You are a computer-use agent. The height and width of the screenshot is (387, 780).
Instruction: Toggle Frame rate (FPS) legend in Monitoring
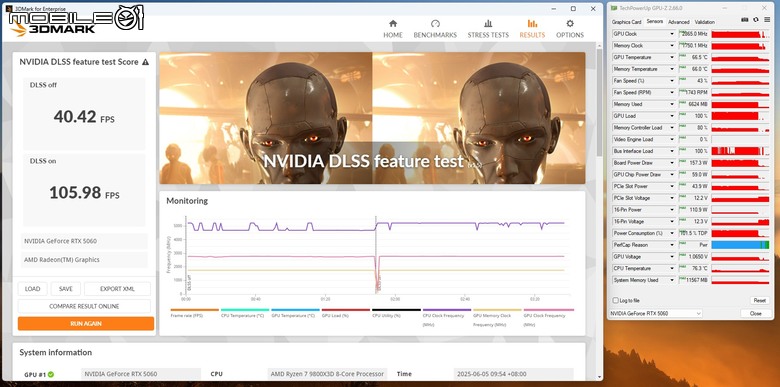195,313
